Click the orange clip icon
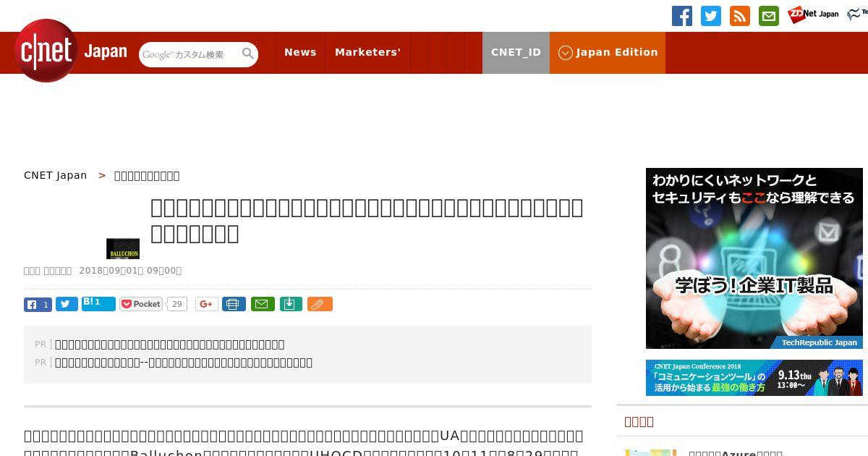Viewport: 868px width, 456px height. click(x=320, y=304)
